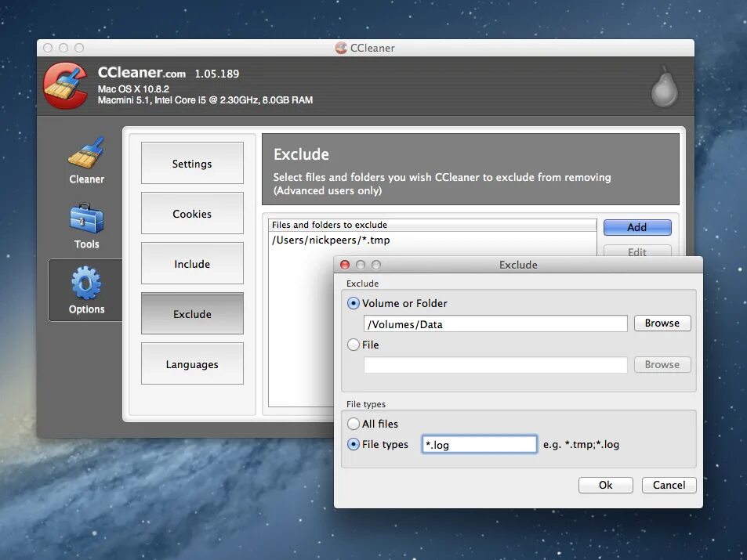Confirm with the Ok button
747x560 pixels.
pyautogui.click(x=604, y=484)
